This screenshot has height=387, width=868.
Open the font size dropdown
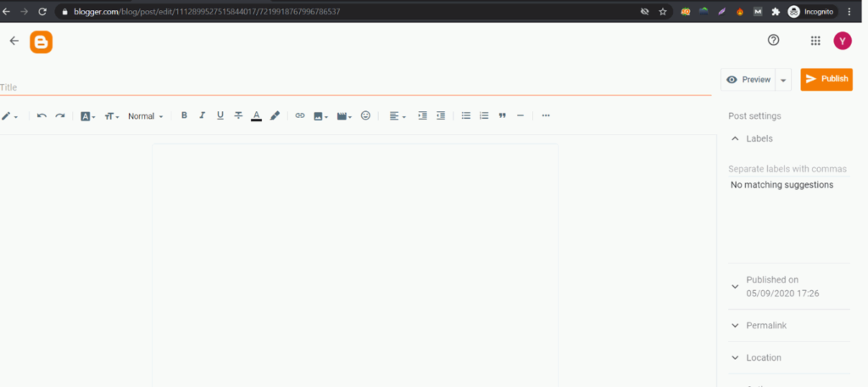112,116
